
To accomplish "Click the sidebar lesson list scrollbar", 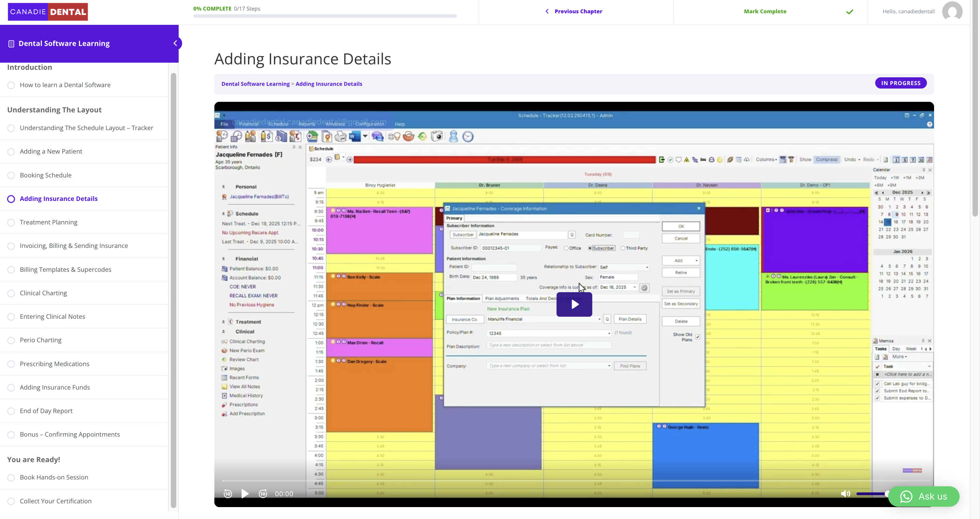I will pyautogui.click(x=174, y=289).
